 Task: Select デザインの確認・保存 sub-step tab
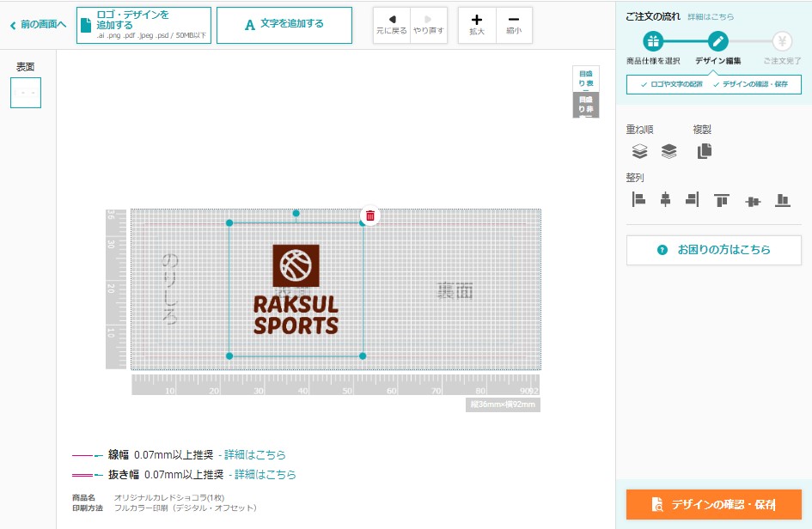point(750,84)
